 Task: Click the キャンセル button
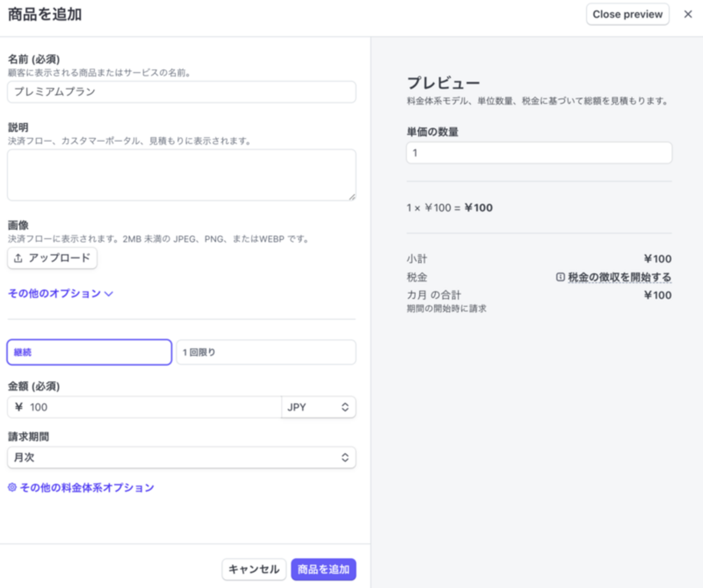click(x=254, y=569)
